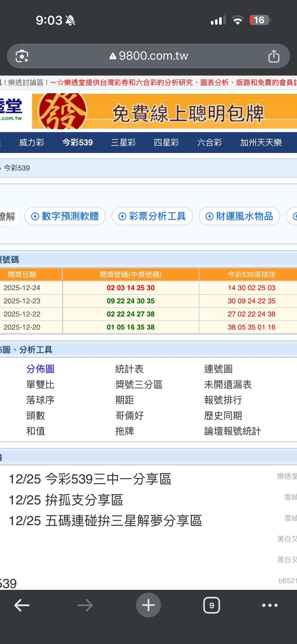Viewport: 297px width, 644px height.
Task: Tap the 9800.com.tw address bar
Action: 153,56
